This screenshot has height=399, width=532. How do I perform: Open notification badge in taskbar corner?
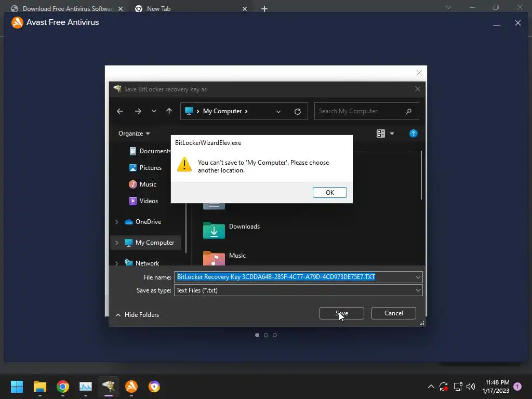click(x=517, y=387)
